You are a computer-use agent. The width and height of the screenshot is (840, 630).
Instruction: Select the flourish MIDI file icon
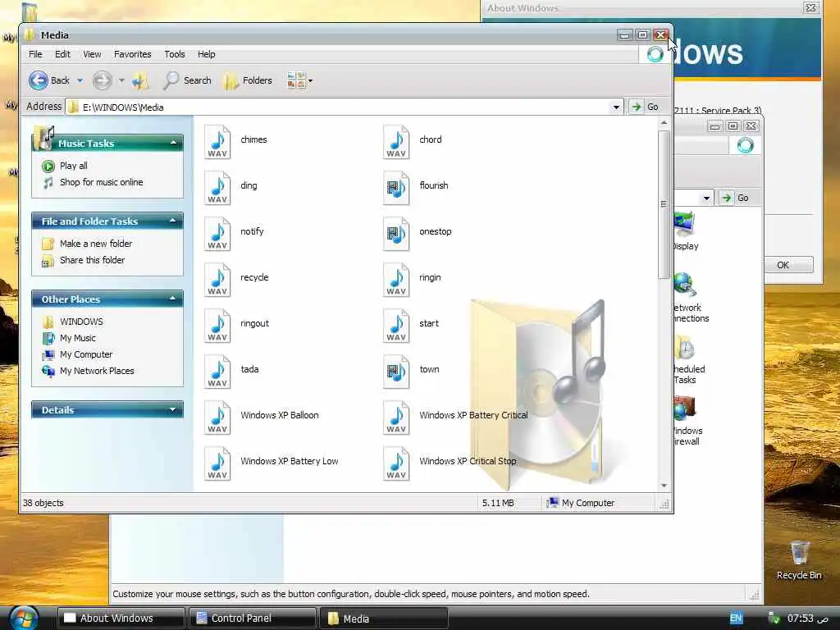tap(396, 188)
